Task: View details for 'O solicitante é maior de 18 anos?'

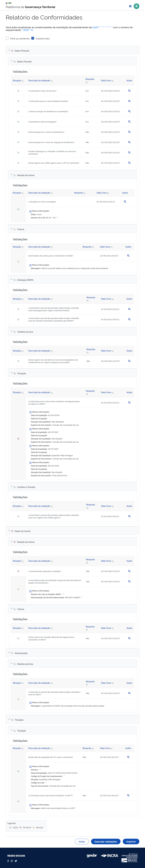Action: click(129, 91)
